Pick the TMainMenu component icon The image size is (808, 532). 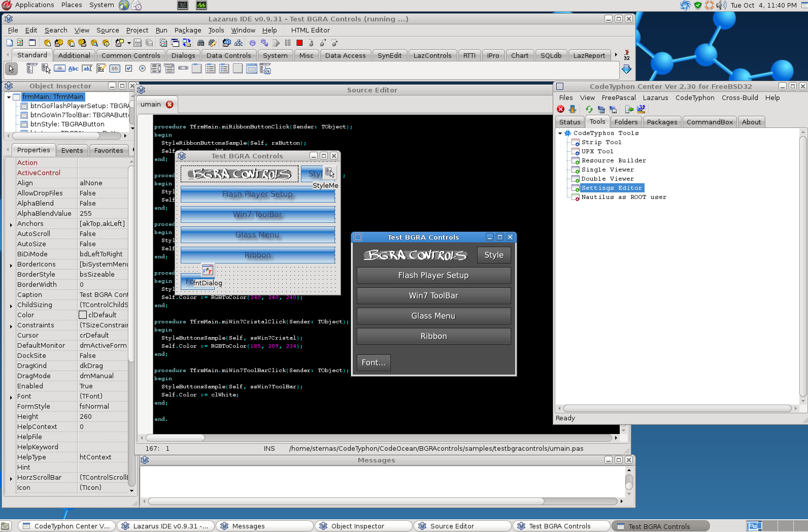click(x=31, y=69)
